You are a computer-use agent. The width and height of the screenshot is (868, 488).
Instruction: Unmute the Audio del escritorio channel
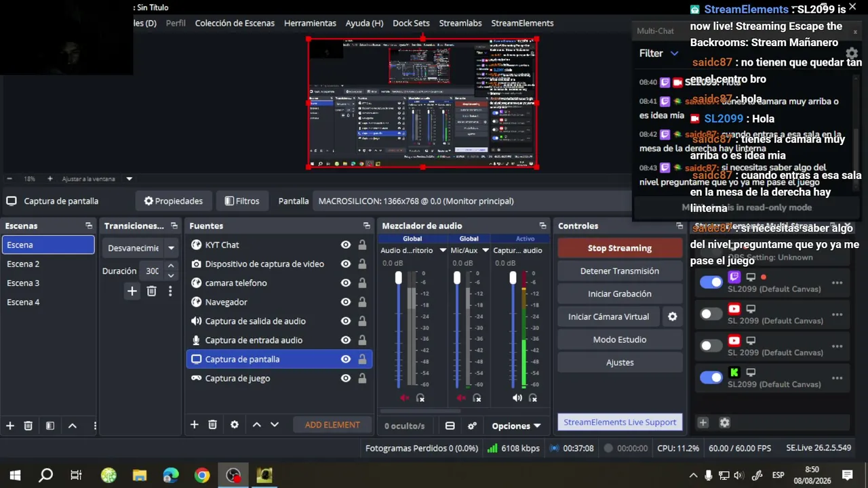pos(405,398)
